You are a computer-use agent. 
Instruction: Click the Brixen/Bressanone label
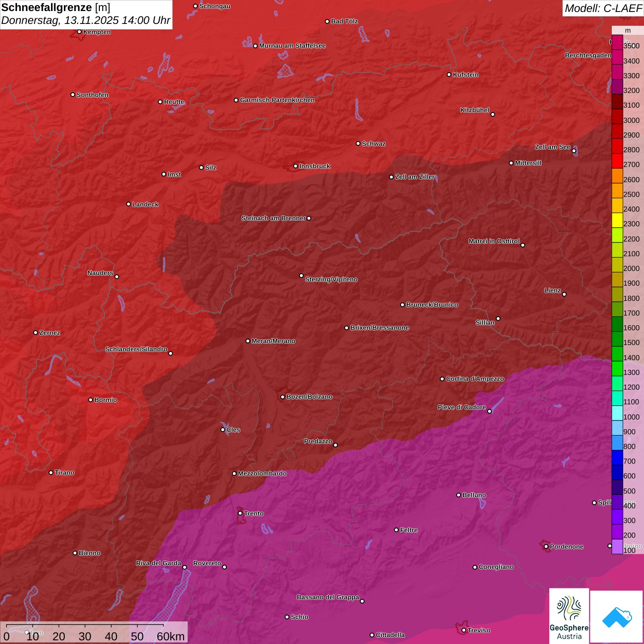[x=379, y=328]
